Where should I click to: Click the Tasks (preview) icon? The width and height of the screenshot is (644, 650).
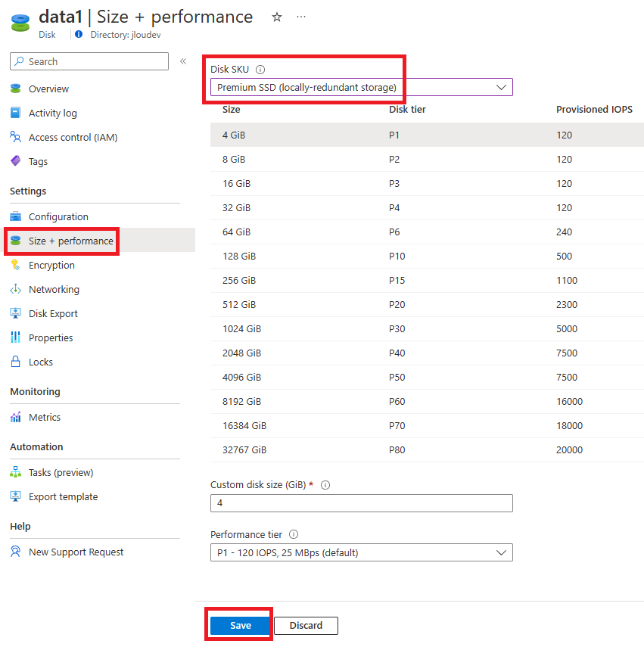click(x=15, y=472)
